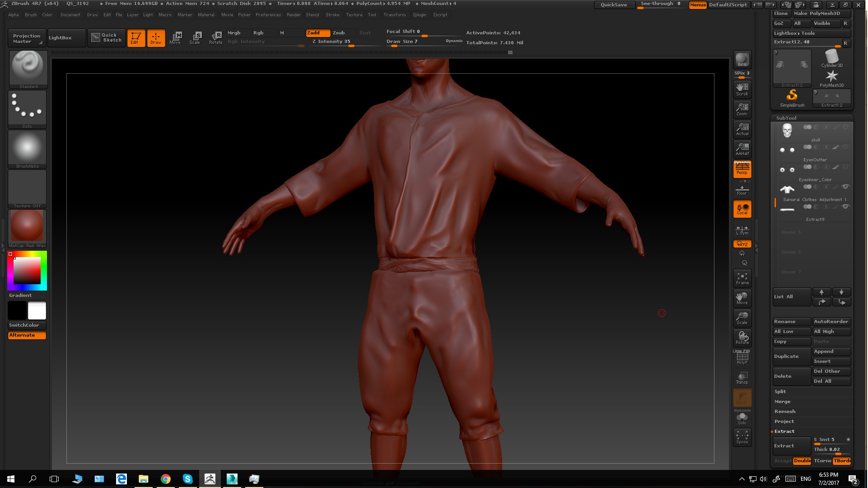
Task: Select the Scroll navigation icon
Action: click(x=743, y=89)
